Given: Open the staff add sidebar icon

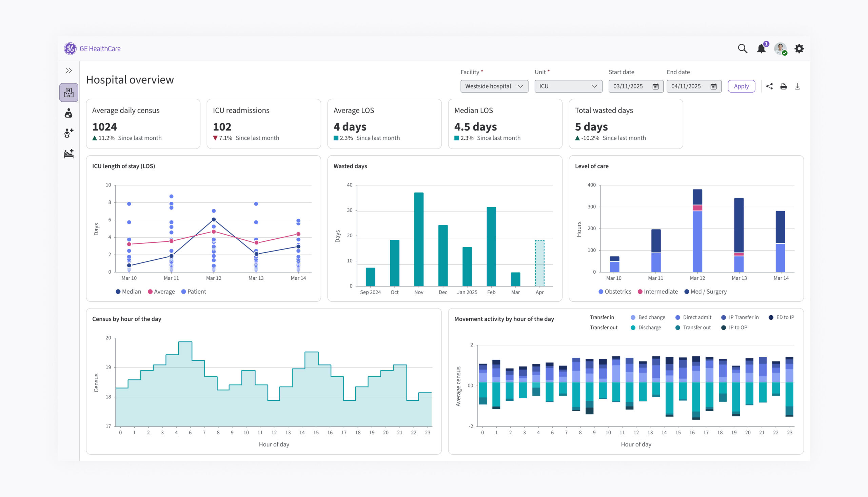Looking at the screenshot, I should pyautogui.click(x=68, y=133).
